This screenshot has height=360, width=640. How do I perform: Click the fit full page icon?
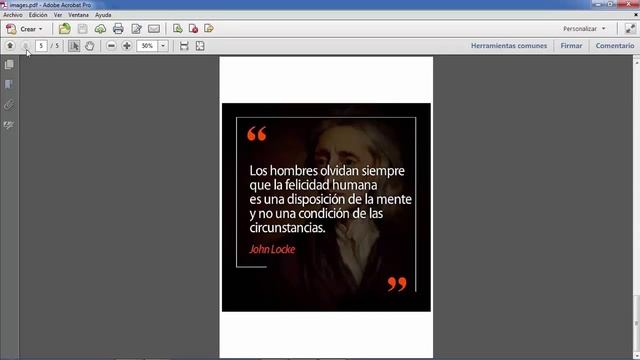coord(200,46)
